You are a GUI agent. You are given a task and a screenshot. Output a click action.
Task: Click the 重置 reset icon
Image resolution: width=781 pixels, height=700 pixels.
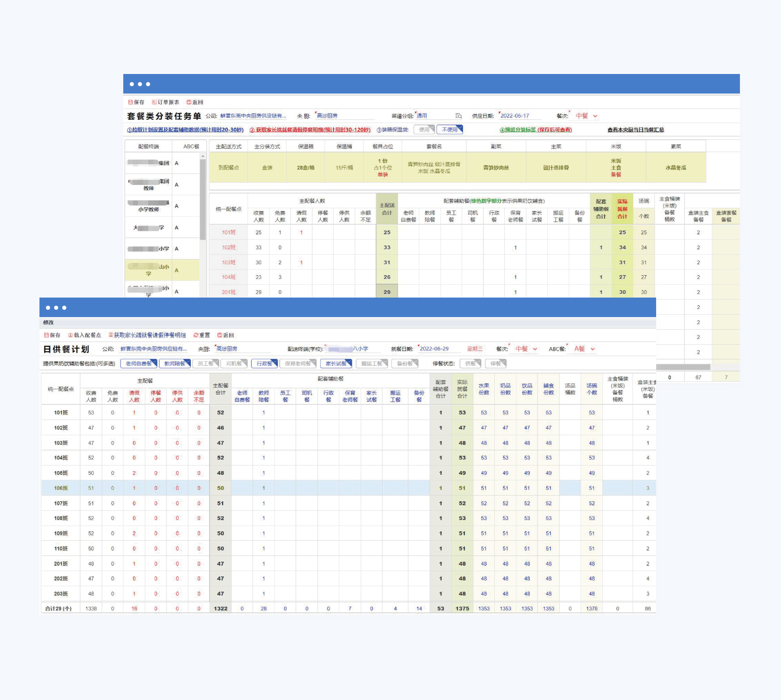(196, 335)
